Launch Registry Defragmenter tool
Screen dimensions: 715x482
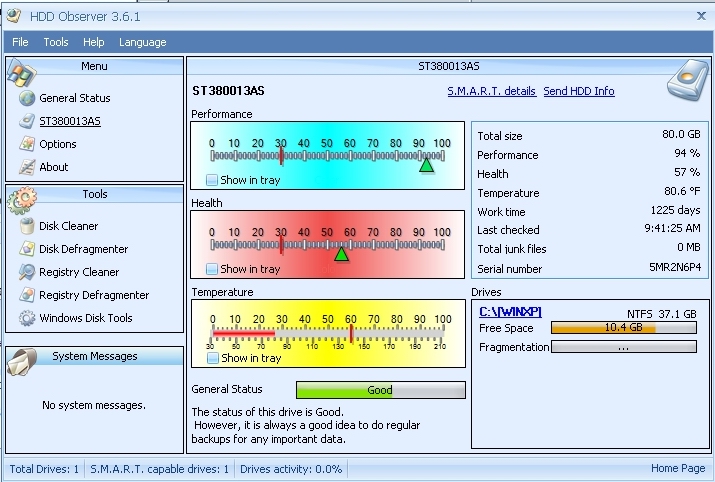coord(94,295)
